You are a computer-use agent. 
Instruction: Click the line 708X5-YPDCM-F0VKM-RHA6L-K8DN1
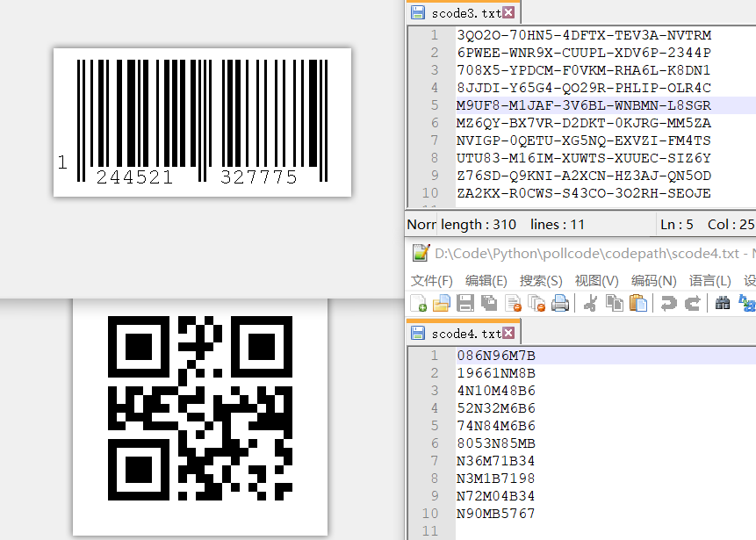(584, 70)
